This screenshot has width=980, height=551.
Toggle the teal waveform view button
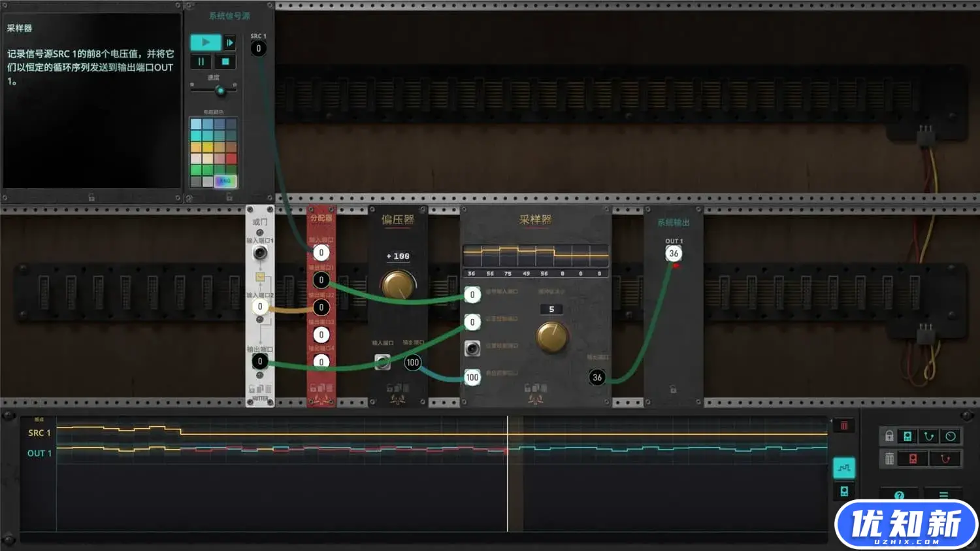click(843, 467)
